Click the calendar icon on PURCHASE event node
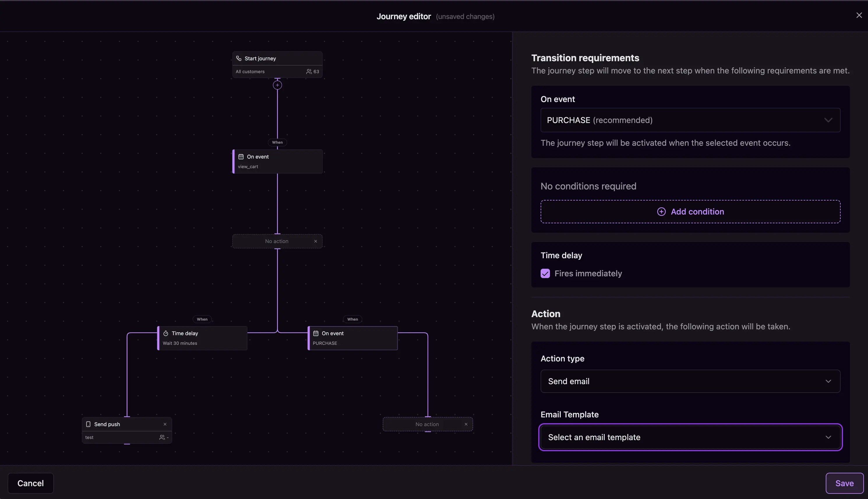The image size is (868, 499). click(x=316, y=333)
